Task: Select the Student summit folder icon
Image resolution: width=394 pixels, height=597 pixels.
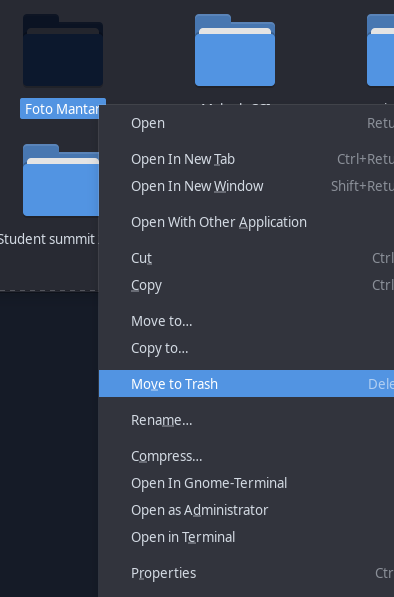Action: pyautogui.click(x=61, y=180)
